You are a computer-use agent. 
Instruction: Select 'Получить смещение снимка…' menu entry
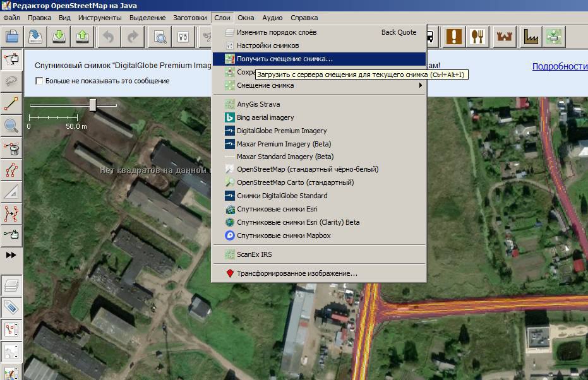coord(320,59)
